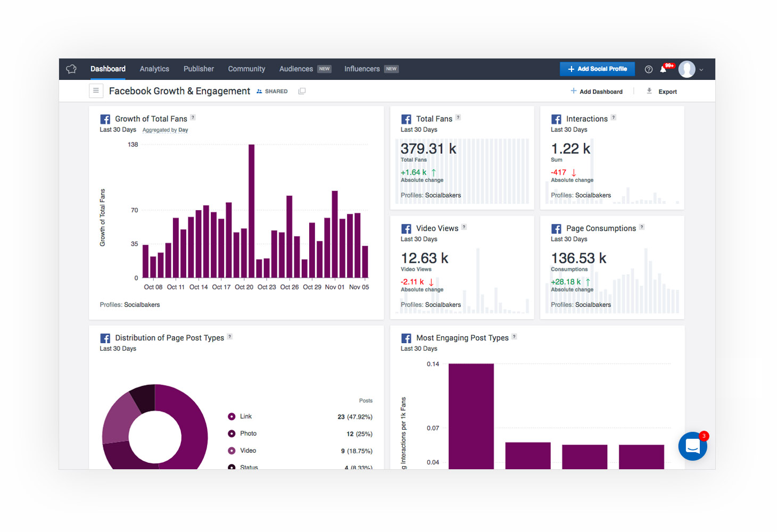Click the Facebook Growth & Engagement title

click(x=179, y=91)
